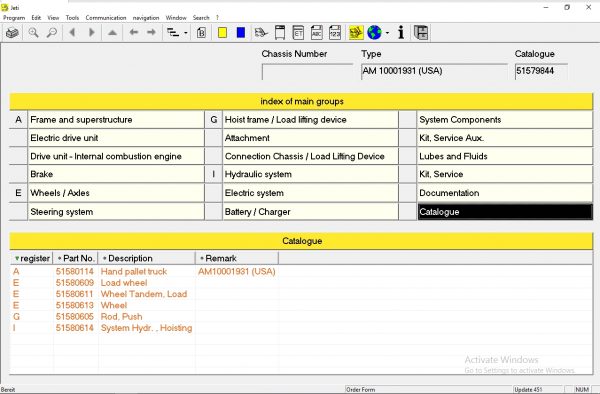600x394 pixels.
Task: Select Frame and superstructure group
Action: (116, 120)
